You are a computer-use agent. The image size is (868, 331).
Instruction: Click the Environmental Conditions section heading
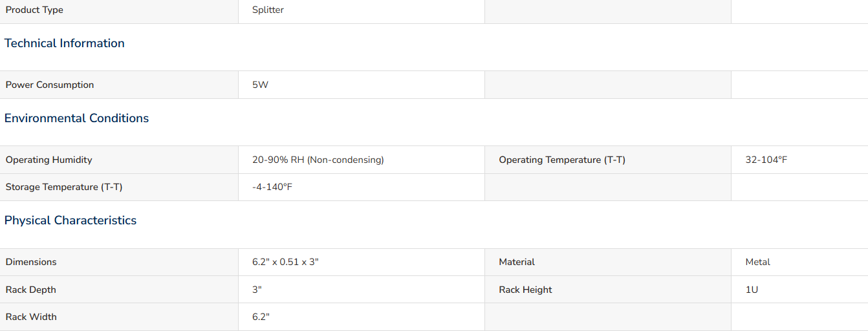click(x=76, y=118)
